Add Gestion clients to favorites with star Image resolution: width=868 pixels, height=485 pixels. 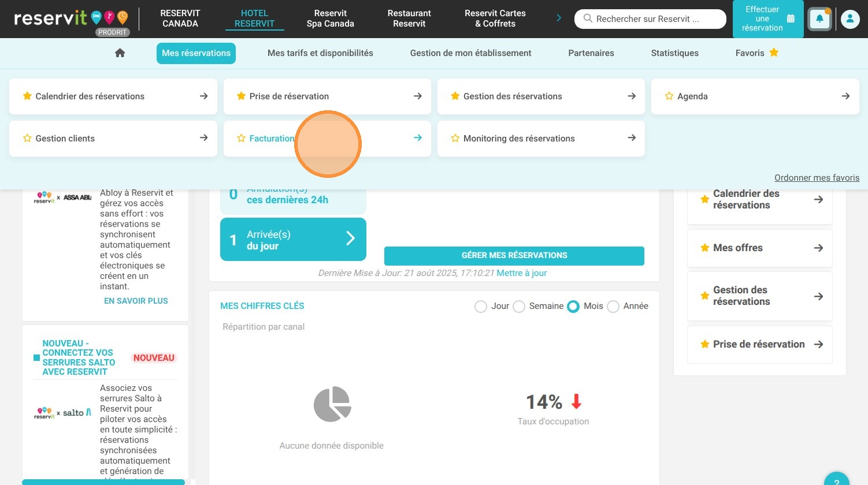(x=27, y=138)
